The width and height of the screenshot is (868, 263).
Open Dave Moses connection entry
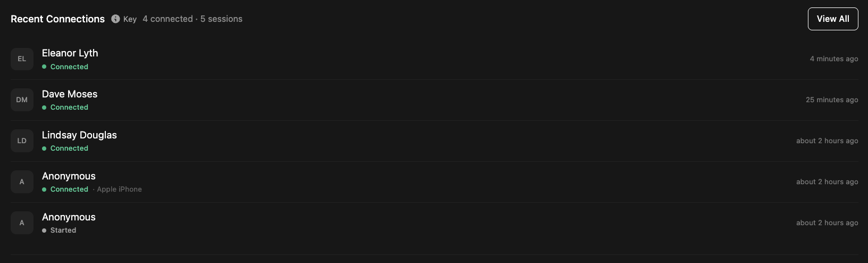[x=70, y=94]
